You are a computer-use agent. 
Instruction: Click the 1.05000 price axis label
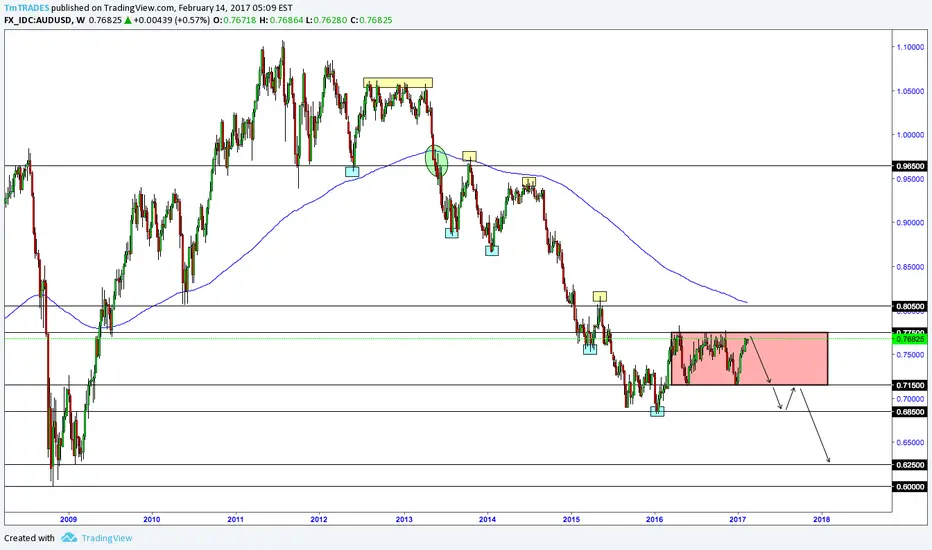[x=911, y=91]
